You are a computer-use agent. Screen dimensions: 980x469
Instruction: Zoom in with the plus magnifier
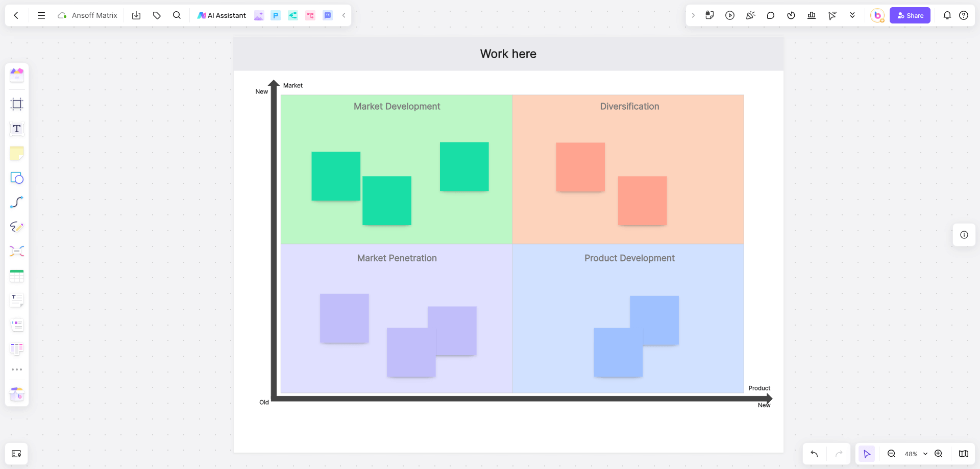938,454
